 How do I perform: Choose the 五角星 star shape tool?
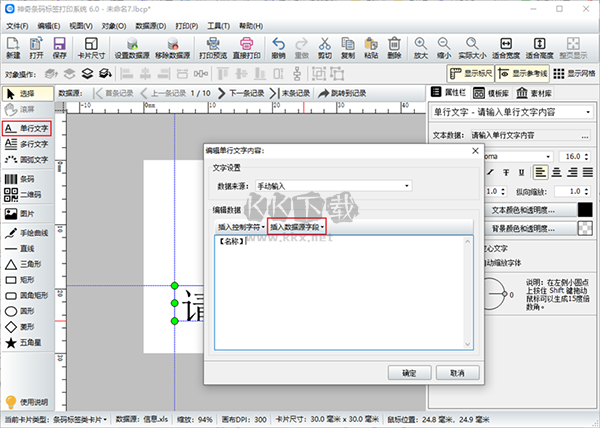pos(26,343)
